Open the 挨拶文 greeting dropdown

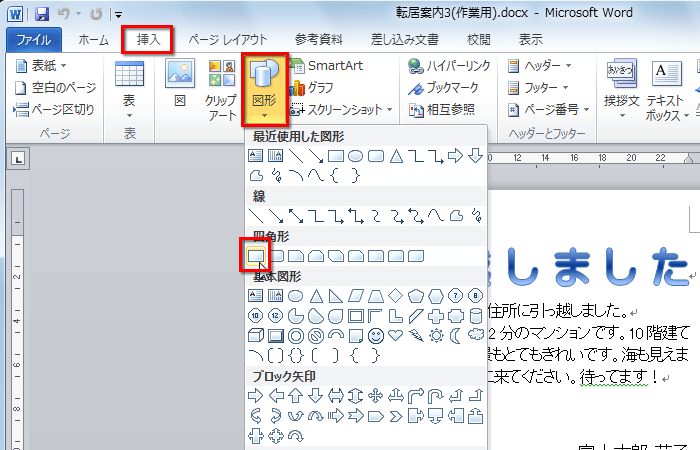[x=622, y=89]
